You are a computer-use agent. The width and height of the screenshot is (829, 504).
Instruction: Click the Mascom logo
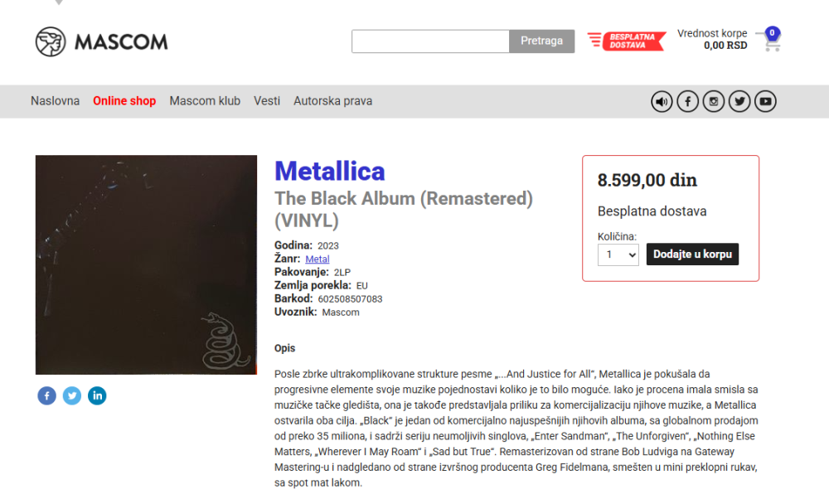pos(101,41)
